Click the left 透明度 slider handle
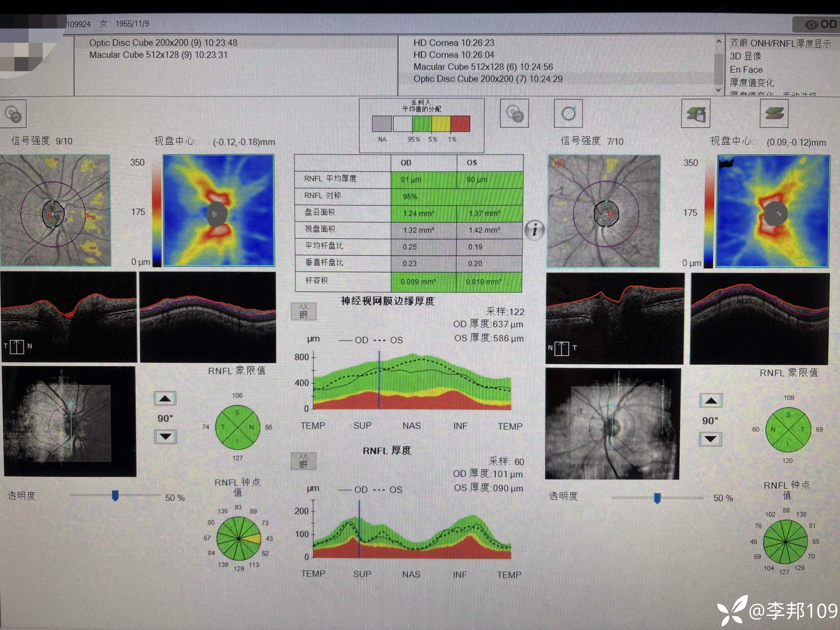Viewport: 840px width, 630px height. pos(115,496)
